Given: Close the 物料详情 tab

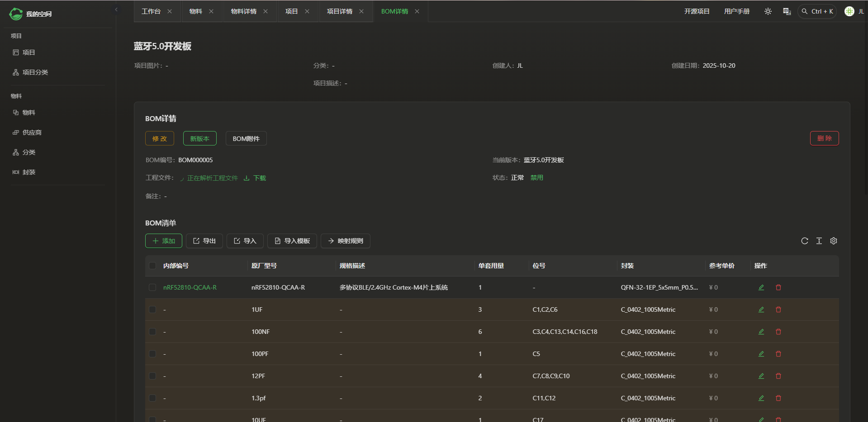Looking at the screenshot, I should (x=266, y=11).
